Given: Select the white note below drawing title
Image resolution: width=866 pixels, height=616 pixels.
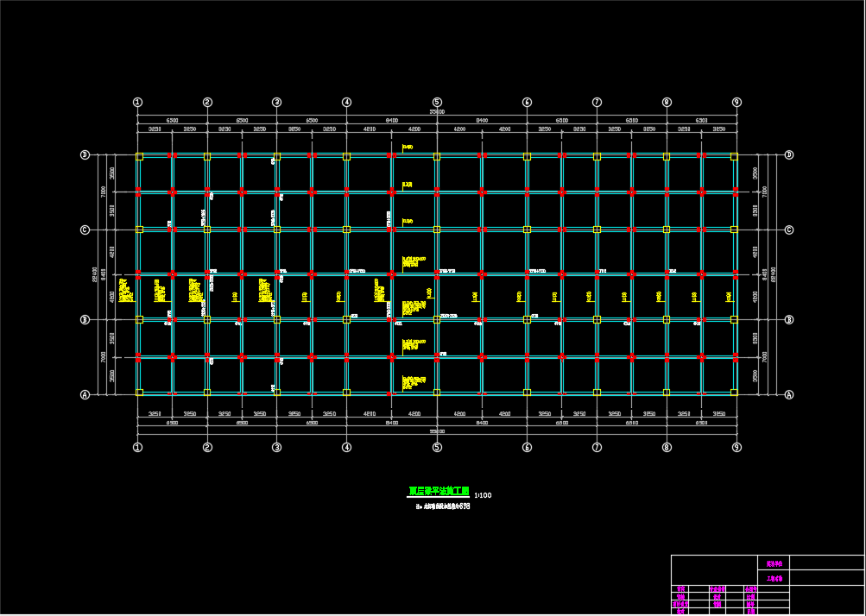Looking at the screenshot, I should pos(443,507).
